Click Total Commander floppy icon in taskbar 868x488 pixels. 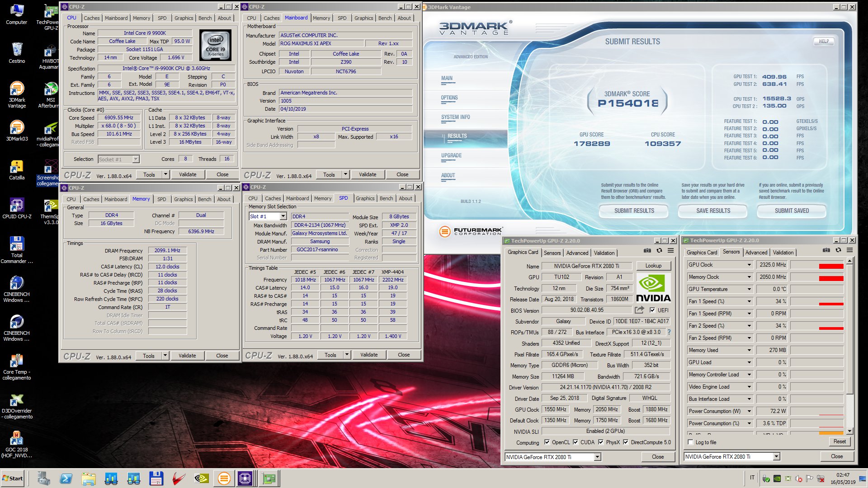coord(156,479)
